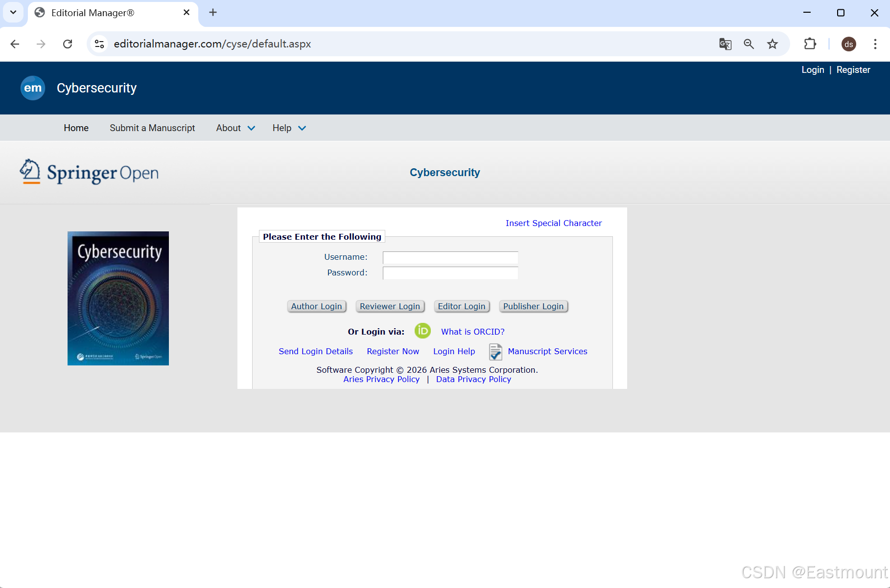This screenshot has height=588, width=890.
Task: Focus the Password input field
Action: (450, 273)
